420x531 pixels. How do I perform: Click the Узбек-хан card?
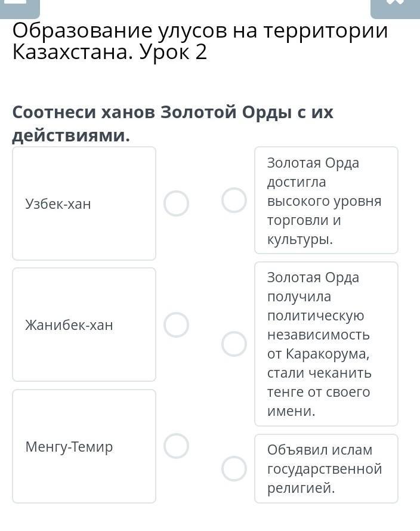pyautogui.click(x=84, y=203)
